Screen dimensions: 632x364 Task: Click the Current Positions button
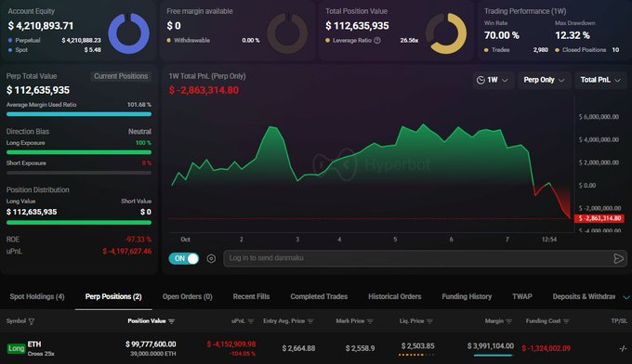121,76
